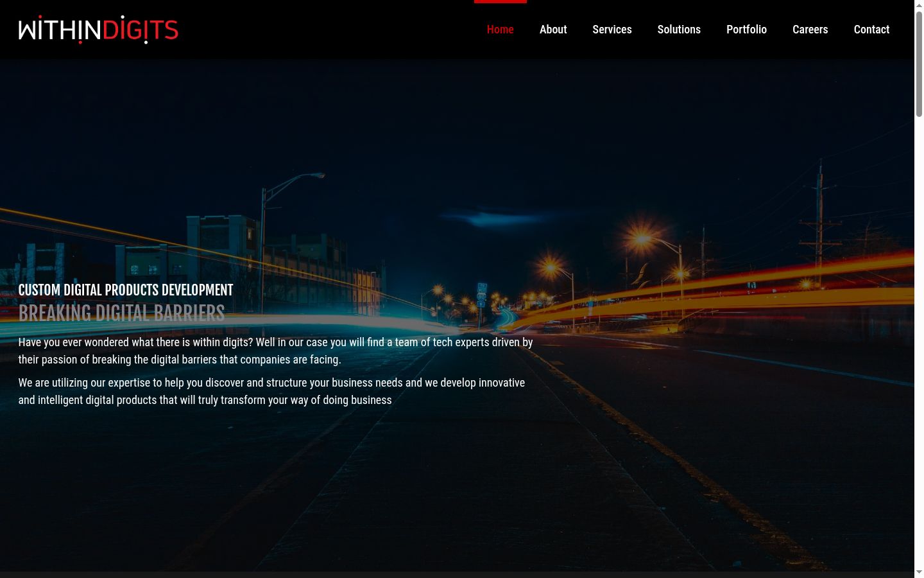Open the Services menu
Image resolution: width=924 pixels, height=578 pixels.
pos(612,30)
